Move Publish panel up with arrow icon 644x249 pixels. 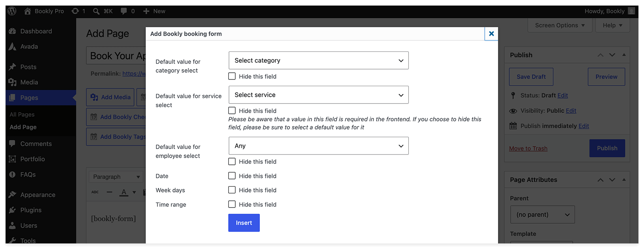600,55
